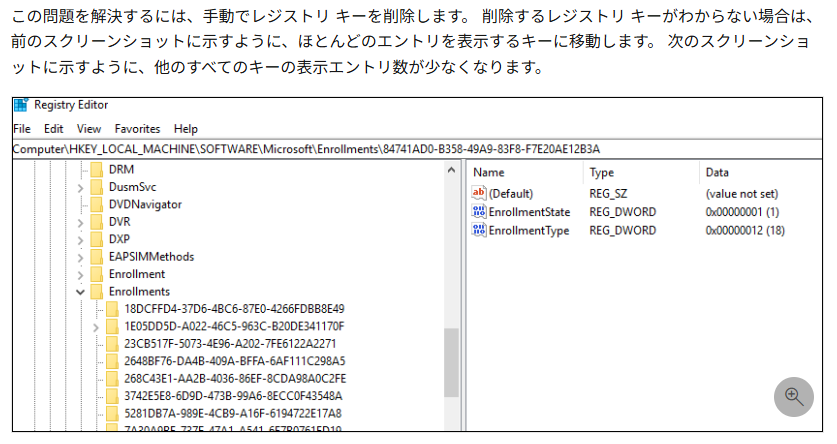Screen dimensions: 837x444
Task: Select the DRM tree item
Action: tap(121, 170)
